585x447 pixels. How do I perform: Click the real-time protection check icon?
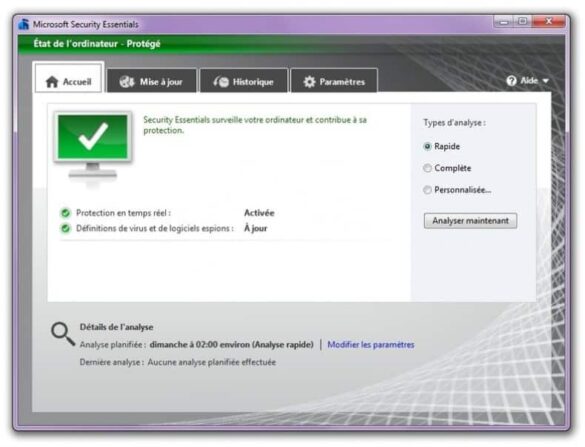(66, 213)
